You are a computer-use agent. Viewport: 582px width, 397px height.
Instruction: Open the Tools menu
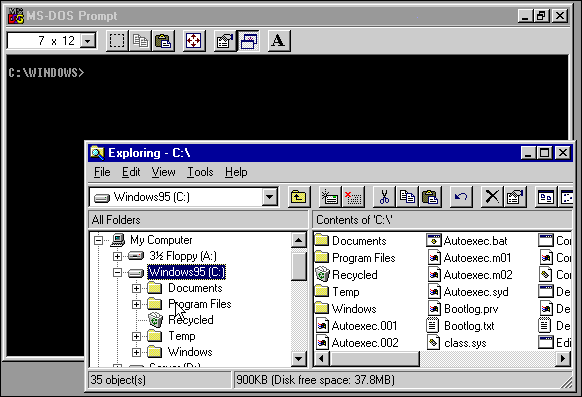[200, 172]
